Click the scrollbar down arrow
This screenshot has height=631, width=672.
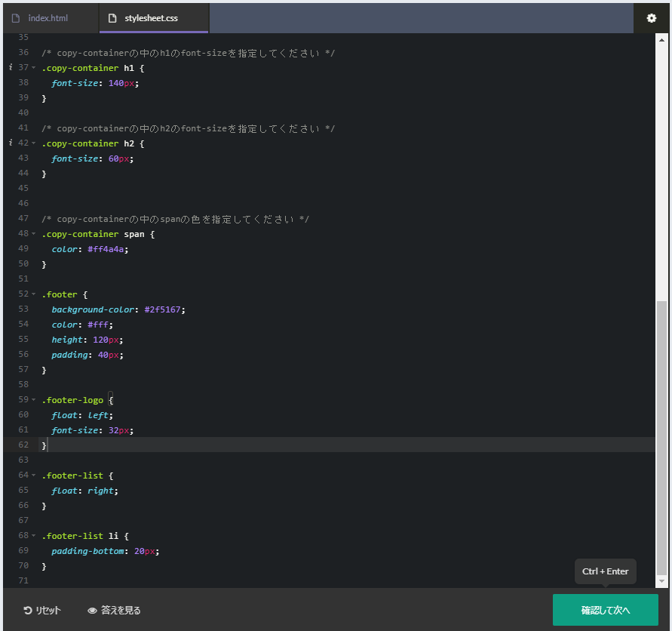661,581
